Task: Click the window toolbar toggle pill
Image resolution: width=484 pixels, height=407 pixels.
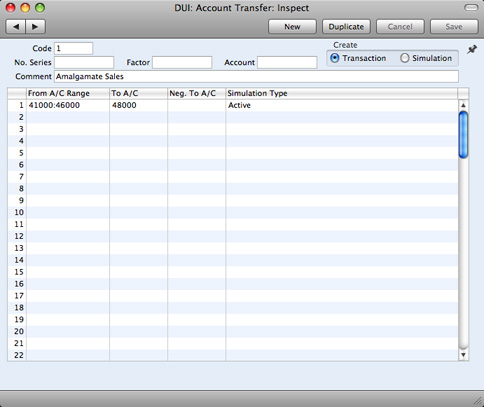Action: [x=471, y=8]
